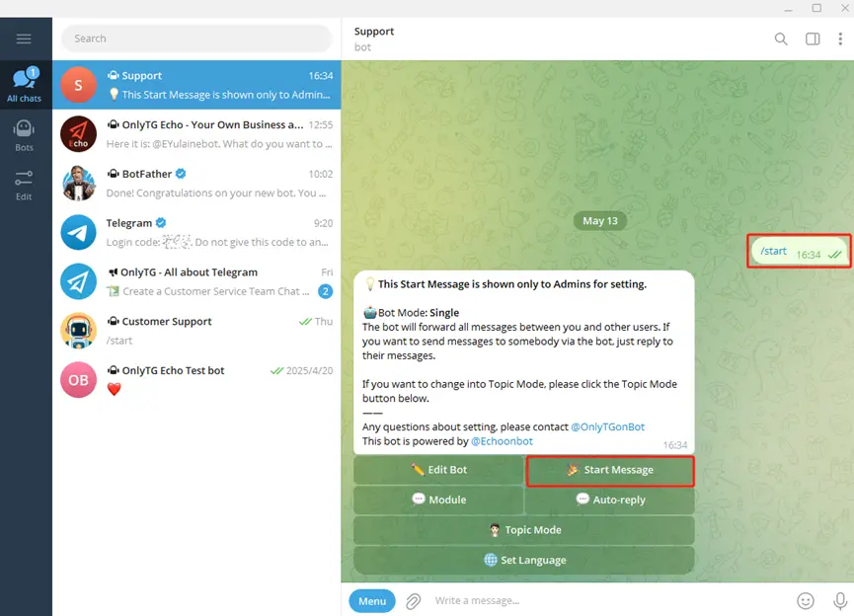Click the Customer Support chat avatar
Viewport: 854px width, 616px height.
pyautogui.click(x=79, y=331)
